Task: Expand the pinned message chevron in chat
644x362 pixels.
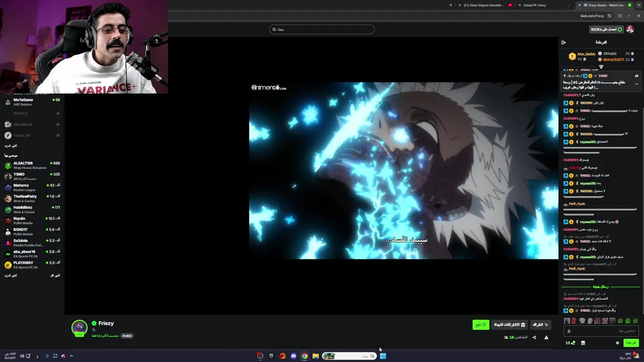Action: pos(636,84)
